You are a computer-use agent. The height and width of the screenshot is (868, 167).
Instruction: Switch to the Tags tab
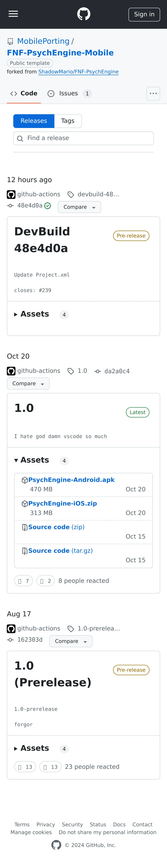tap(68, 121)
